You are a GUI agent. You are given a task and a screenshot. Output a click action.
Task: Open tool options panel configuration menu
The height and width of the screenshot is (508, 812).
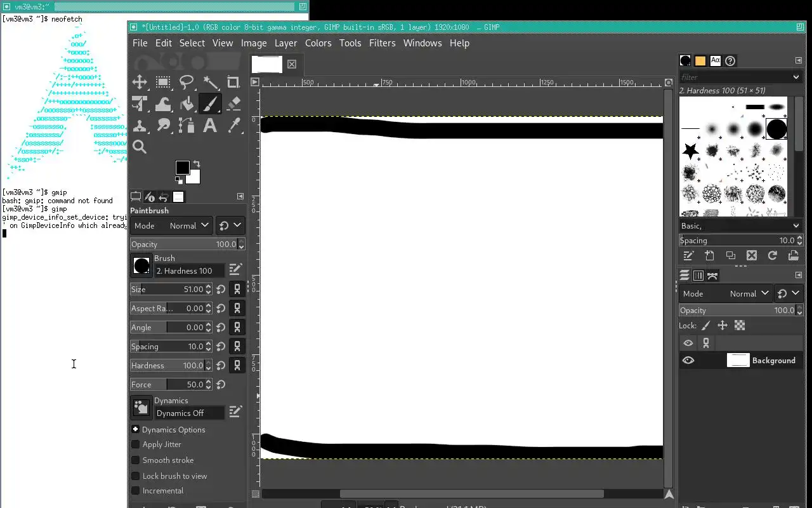tap(240, 196)
